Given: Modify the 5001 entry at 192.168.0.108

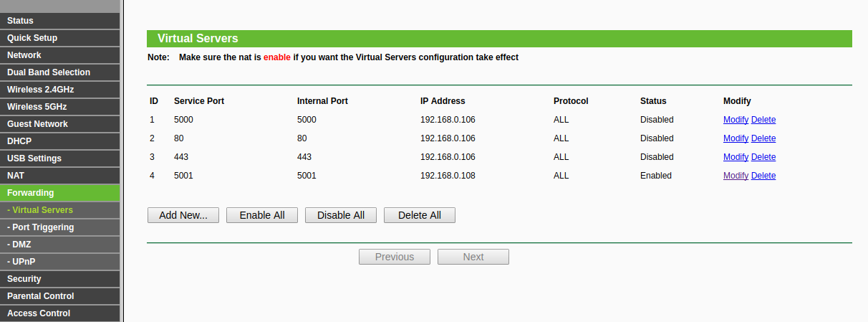Looking at the screenshot, I should (x=736, y=176).
